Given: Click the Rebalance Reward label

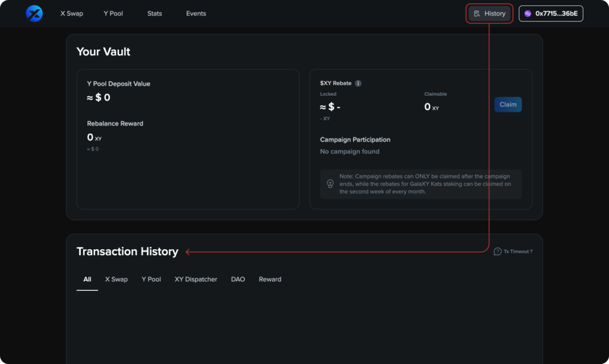Looking at the screenshot, I should tap(115, 124).
